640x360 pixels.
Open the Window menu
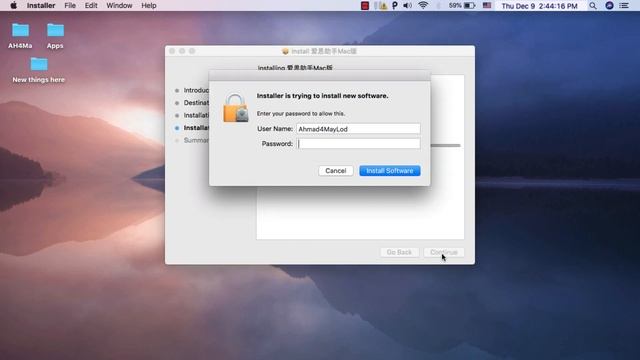point(119,5)
